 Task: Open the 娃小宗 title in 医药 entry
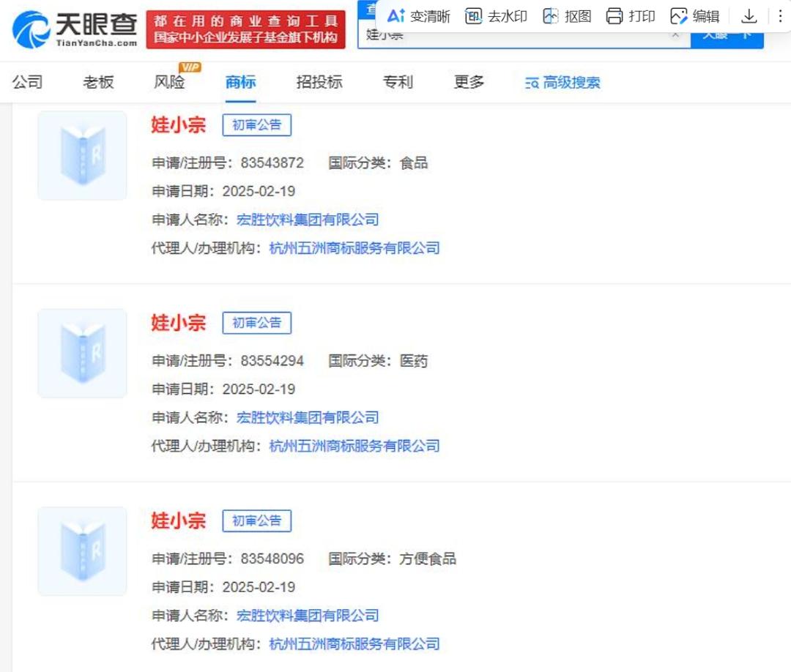179,323
